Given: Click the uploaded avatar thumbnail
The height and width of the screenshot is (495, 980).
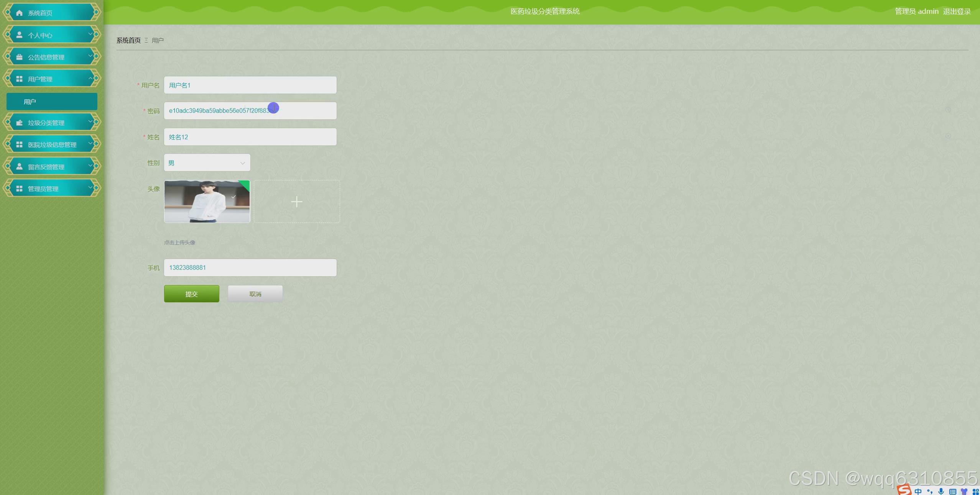Looking at the screenshot, I should (207, 202).
